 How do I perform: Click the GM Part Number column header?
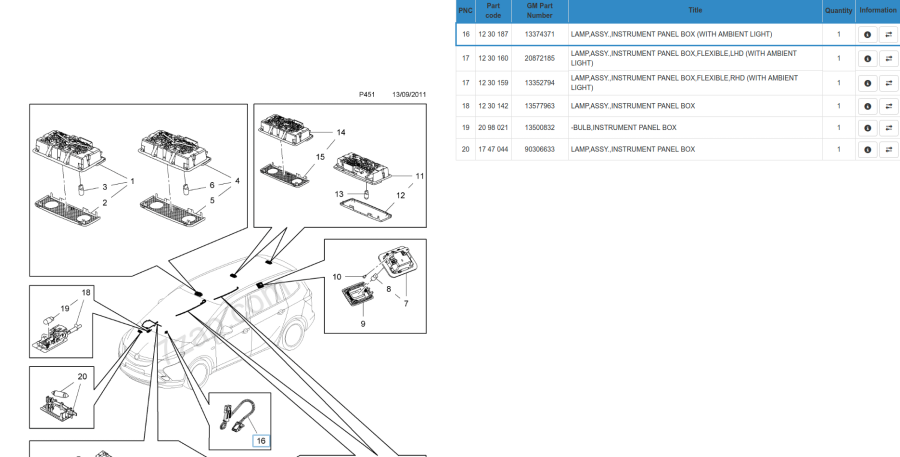[539, 11]
